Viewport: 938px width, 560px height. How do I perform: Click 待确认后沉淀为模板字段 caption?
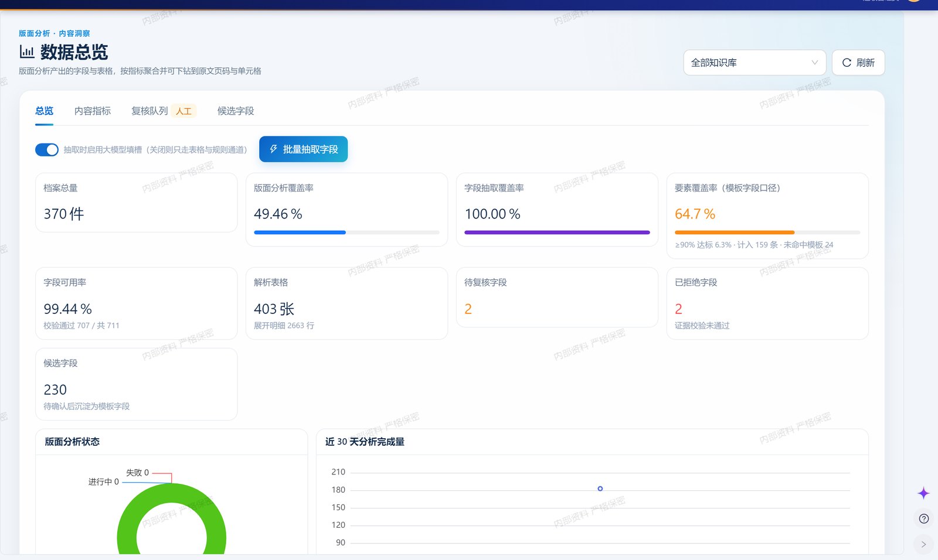pyautogui.click(x=87, y=407)
